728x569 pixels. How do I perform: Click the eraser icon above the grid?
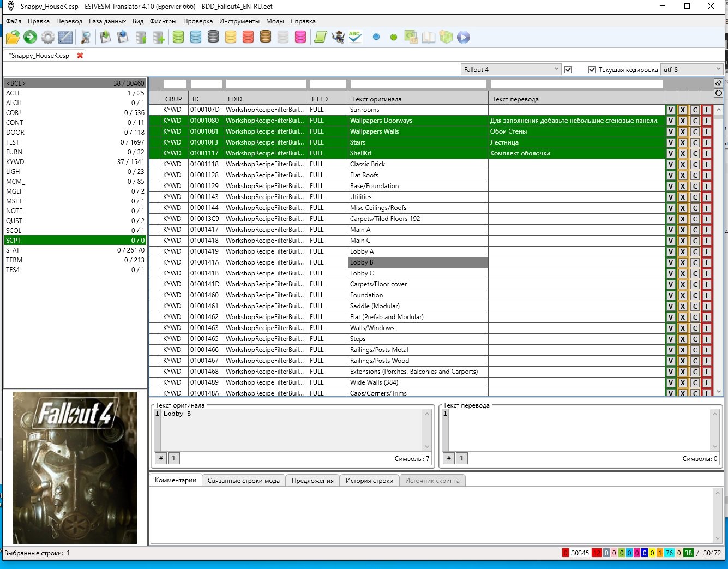click(x=718, y=83)
